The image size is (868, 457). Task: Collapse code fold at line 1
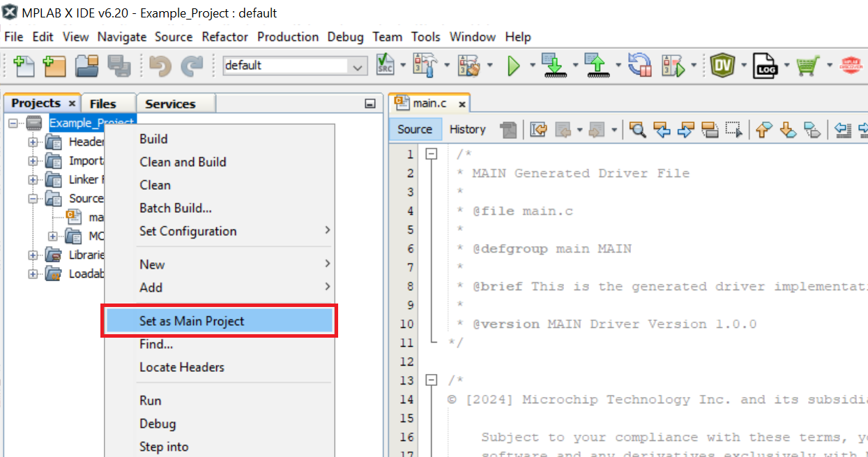coord(432,154)
